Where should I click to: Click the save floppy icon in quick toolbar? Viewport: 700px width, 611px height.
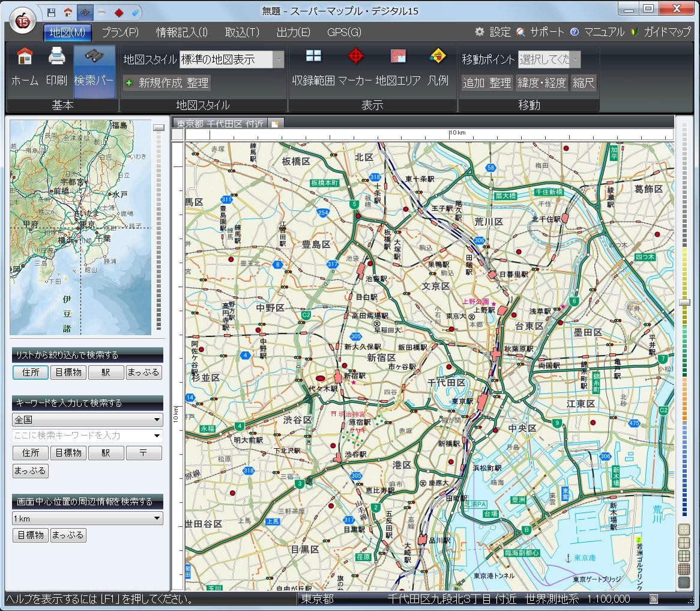[x=52, y=11]
